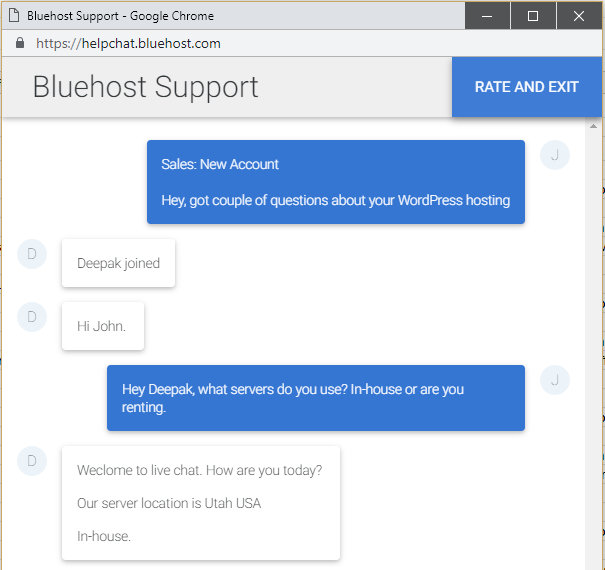Maximize the Chrome window

coord(533,16)
